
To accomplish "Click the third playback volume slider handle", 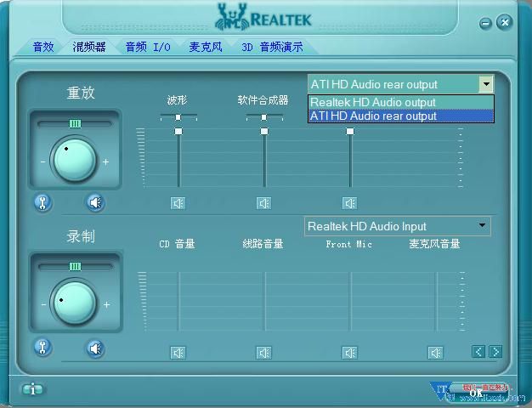I will click(x=350, y=132).
